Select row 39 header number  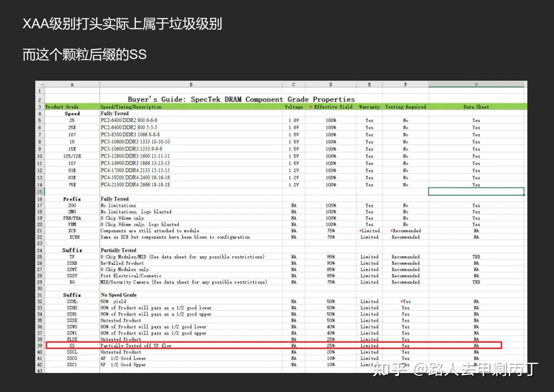[40, 346]
